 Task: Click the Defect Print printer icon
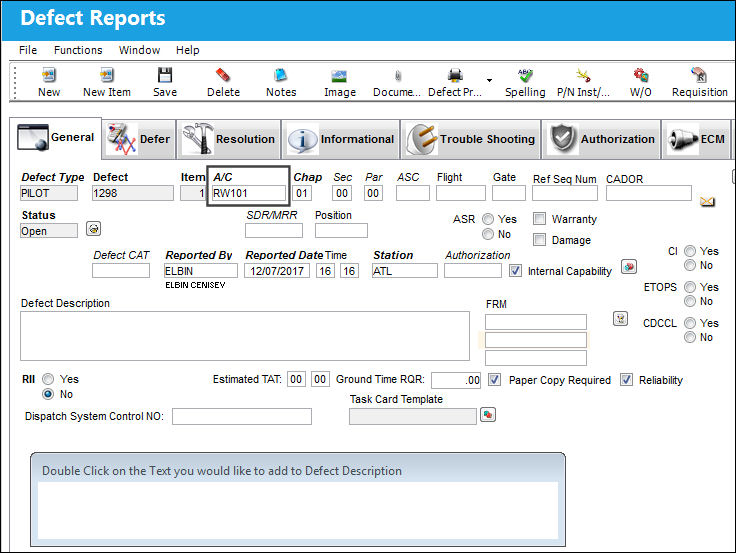tap(455, 75)
